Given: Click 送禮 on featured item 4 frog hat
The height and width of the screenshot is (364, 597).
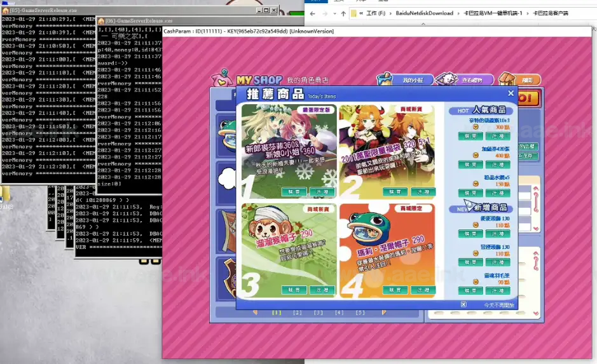Looking at the screenshot, I should tap(422, 290).
